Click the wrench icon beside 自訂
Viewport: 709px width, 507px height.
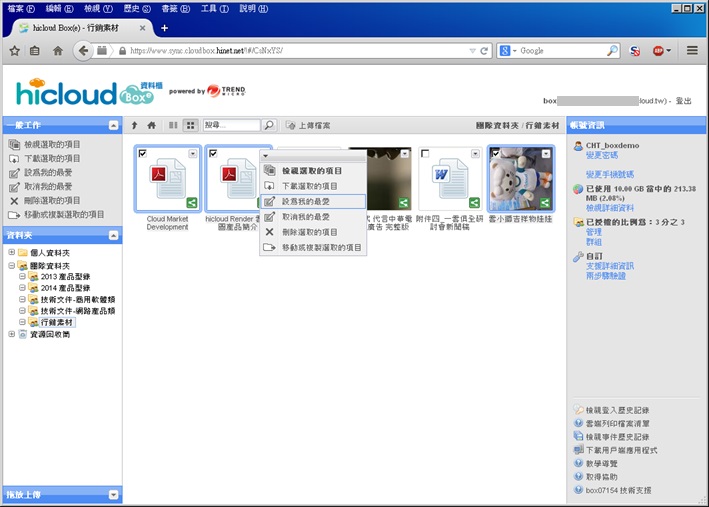[578, 256]
